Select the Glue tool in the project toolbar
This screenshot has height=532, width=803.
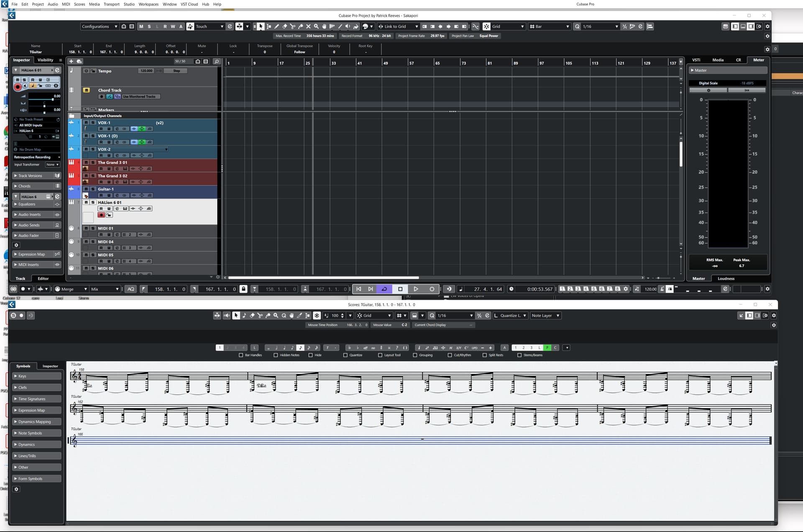point(300,26)
